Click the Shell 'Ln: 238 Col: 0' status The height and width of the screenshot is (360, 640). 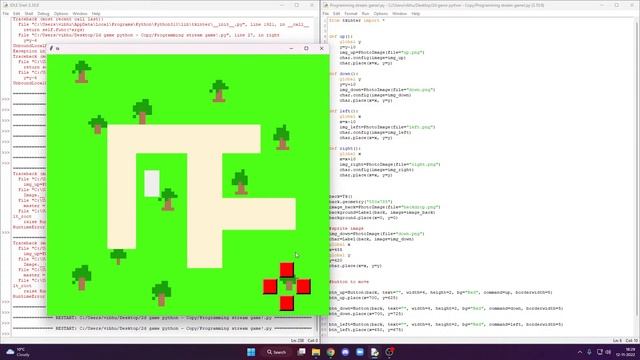(304, 340)
